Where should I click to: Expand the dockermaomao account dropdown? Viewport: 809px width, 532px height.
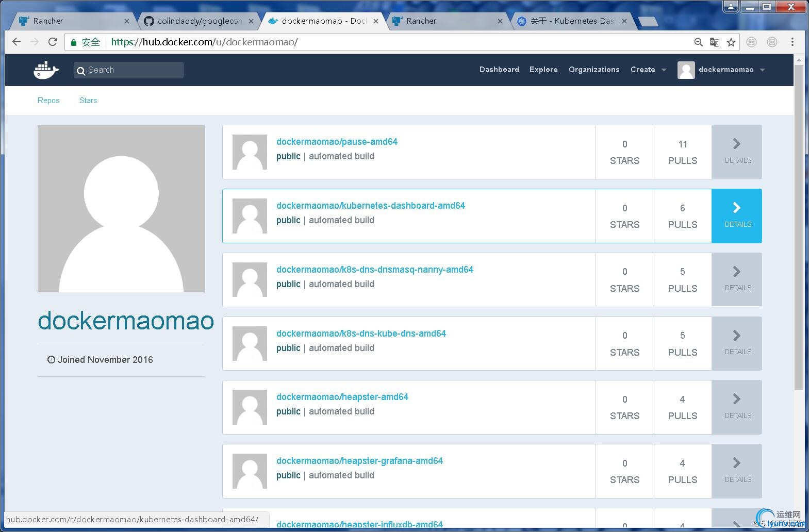point(763,70)
